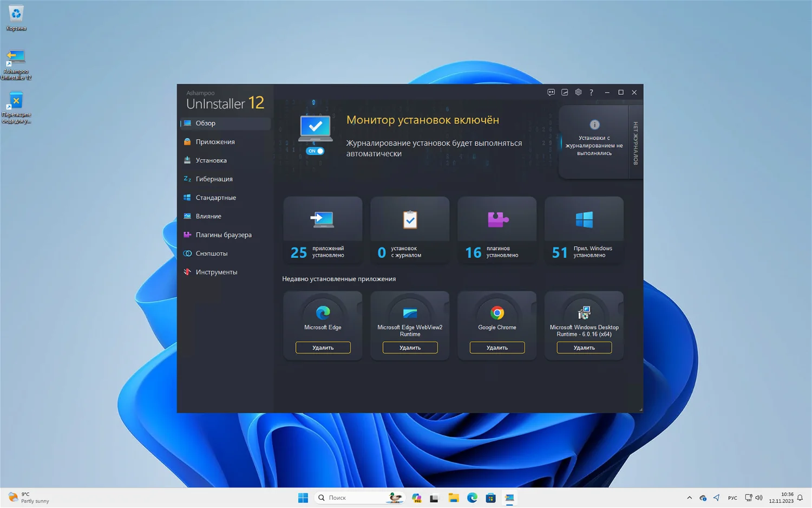Open the 16 плагинов установлено tile
This screenshot has height=508, width=812.
click(x=497, y=230)
